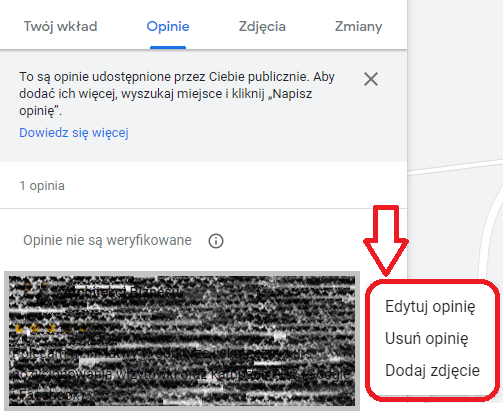Screen dimensions: 503x413
Task: Open the blurred review card
Action: click(182, 341)
